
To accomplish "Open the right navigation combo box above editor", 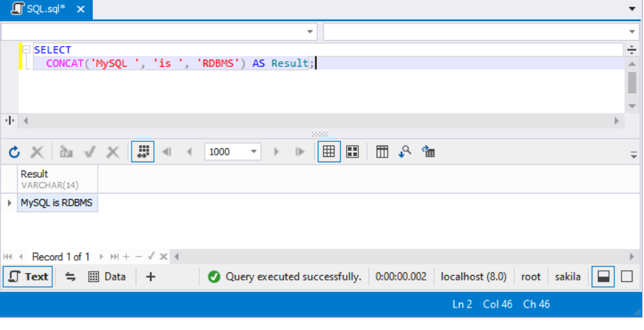I will coord(481,32).
